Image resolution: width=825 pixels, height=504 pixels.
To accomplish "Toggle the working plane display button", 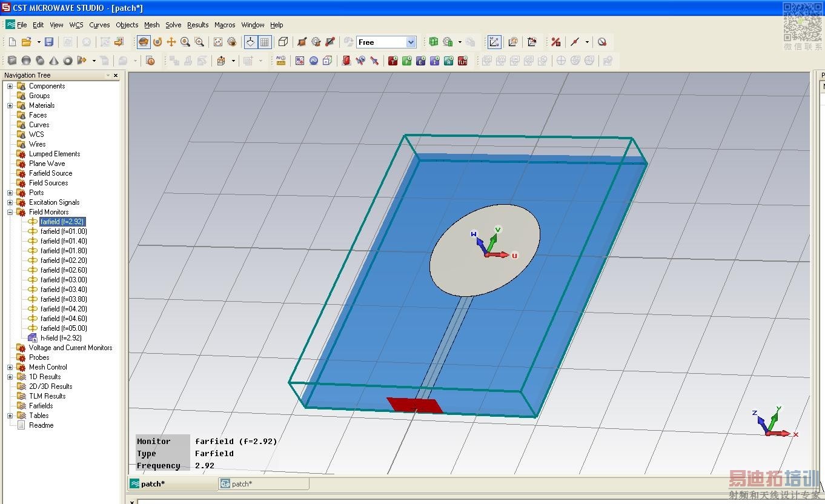I will click(250, 42).
